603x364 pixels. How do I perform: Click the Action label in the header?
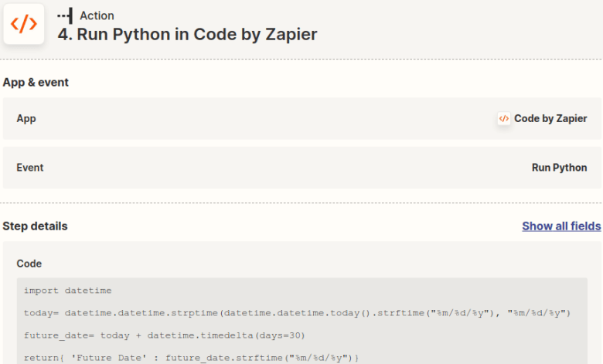97,15
